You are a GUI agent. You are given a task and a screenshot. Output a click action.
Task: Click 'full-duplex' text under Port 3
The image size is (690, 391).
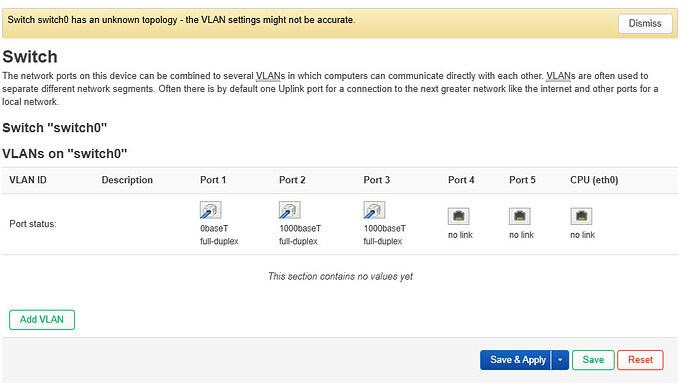point(383,241)
